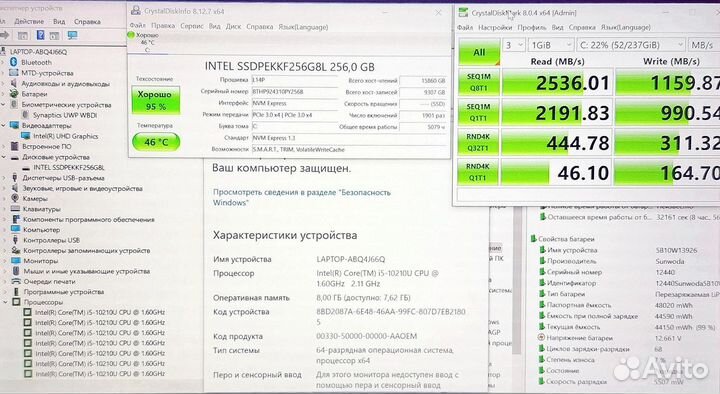Image resolution: width=720 pixels, height=394 pixels.
Task: Click the Серийный номер field in CrystalDiskInfo
Action: 294,91
